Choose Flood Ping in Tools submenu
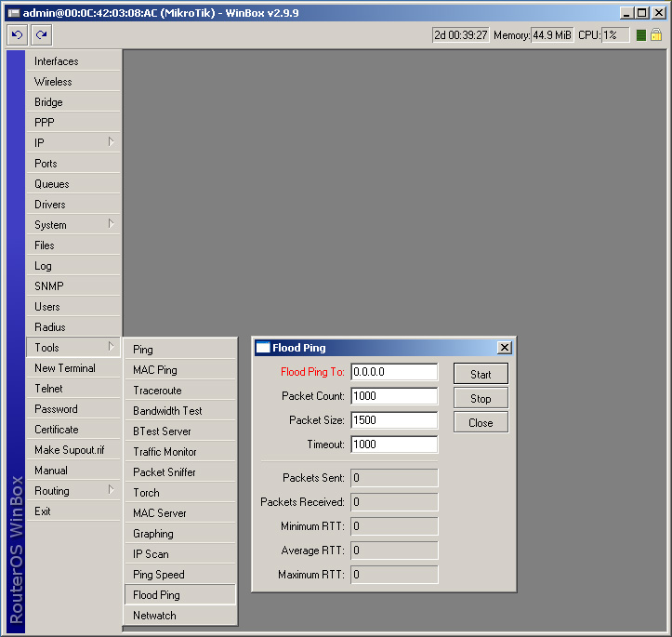The image size is (672, 637). (180, 594)
